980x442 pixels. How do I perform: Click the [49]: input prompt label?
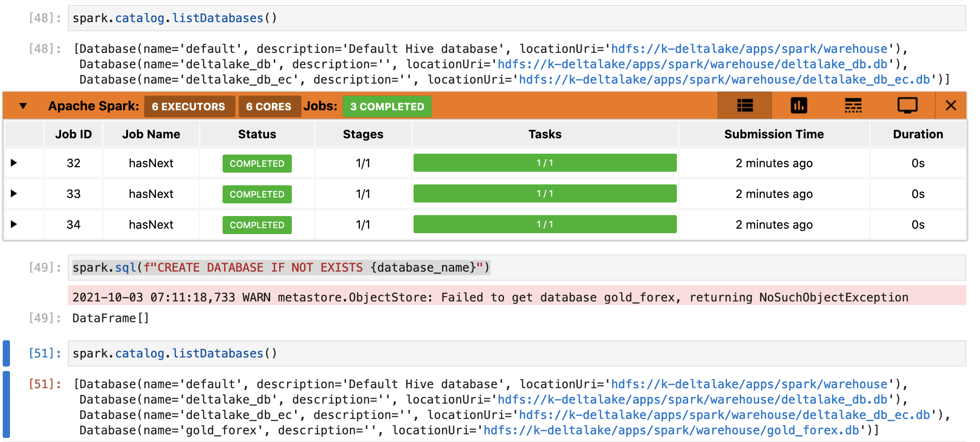(45, 268)
